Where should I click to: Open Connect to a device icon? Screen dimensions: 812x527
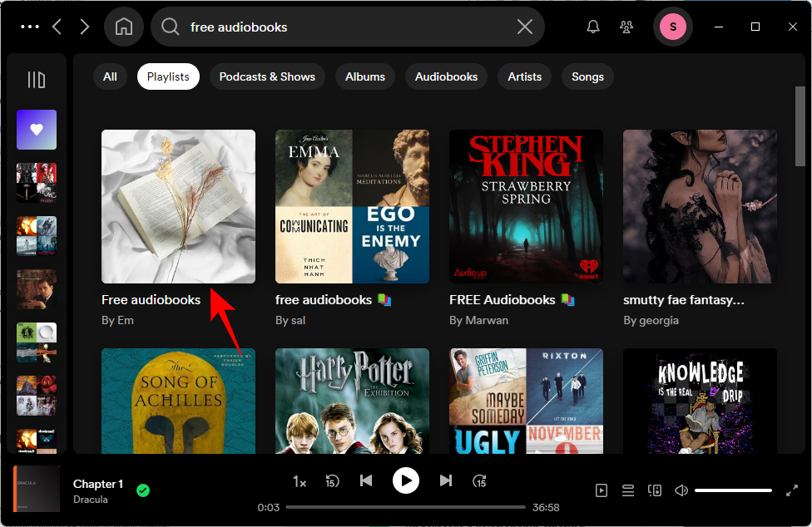click(655, 490)
